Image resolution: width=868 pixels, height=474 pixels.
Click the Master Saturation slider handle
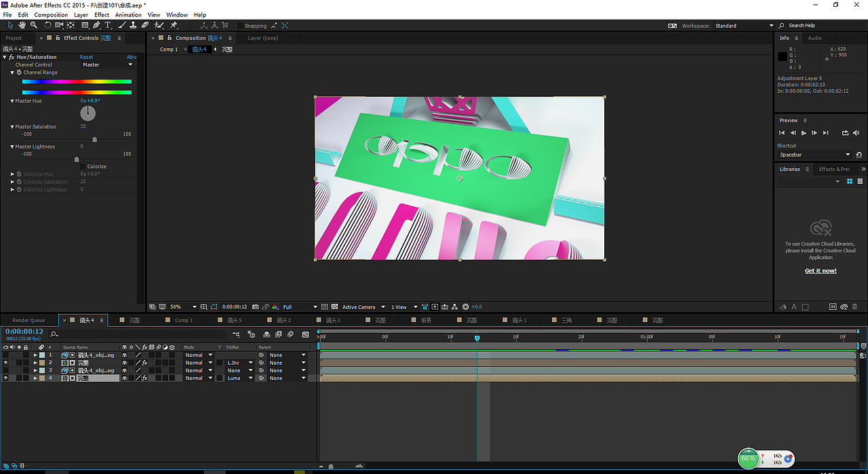click(94, 140)
